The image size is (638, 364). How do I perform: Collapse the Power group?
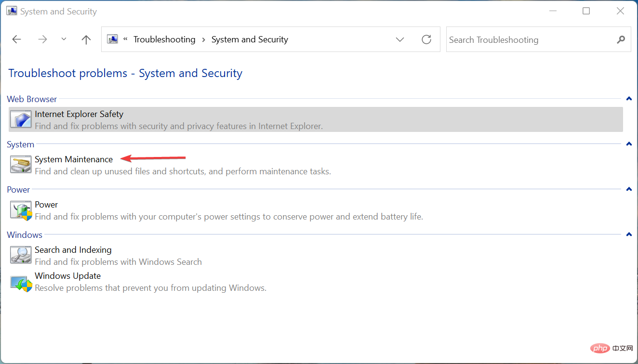point(628,190)
